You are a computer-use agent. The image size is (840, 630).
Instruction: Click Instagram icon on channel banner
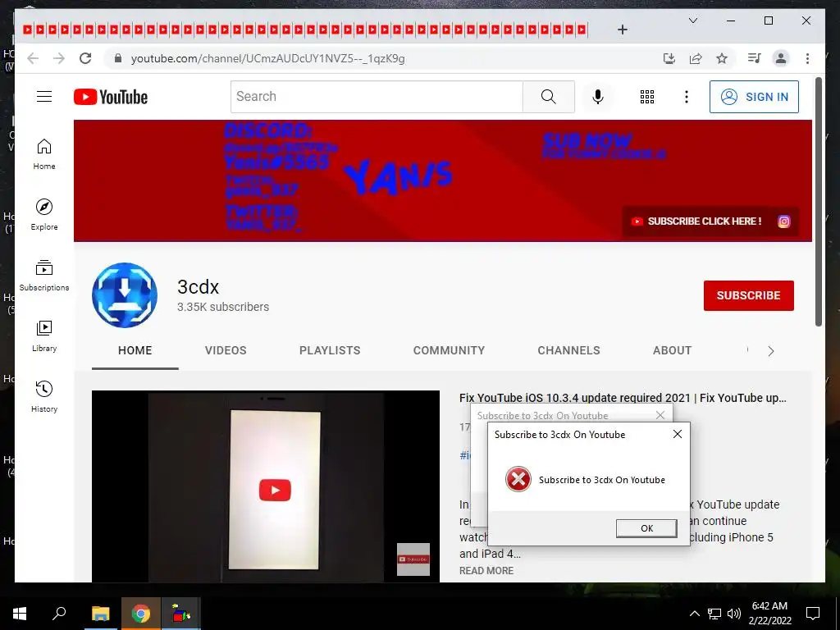click(783, 221)
